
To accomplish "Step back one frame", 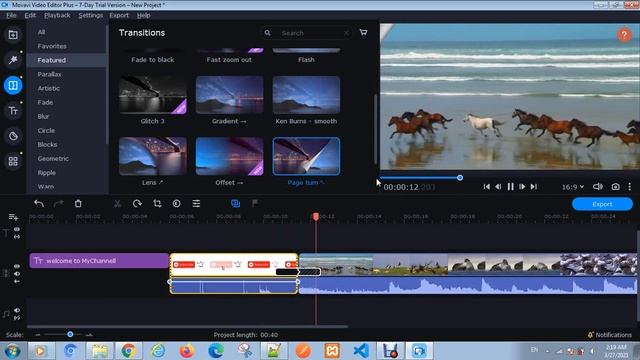I will click(x=498, y=187).
